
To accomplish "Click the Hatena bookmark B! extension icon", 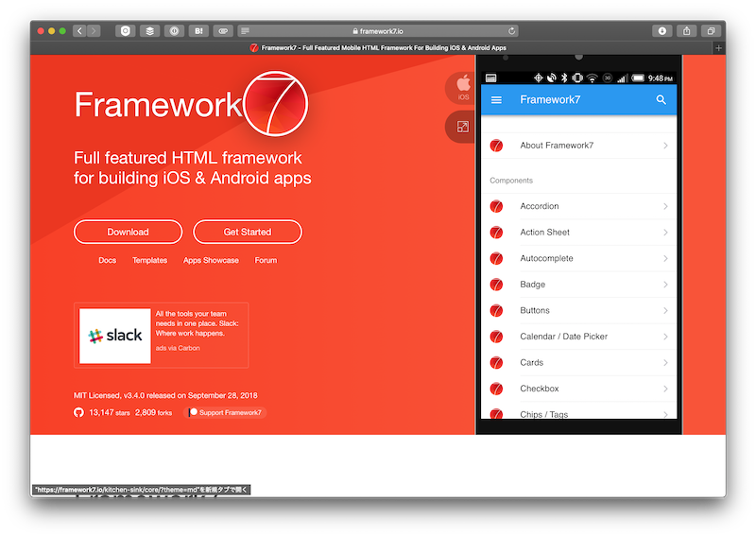I will coord(198,31).
